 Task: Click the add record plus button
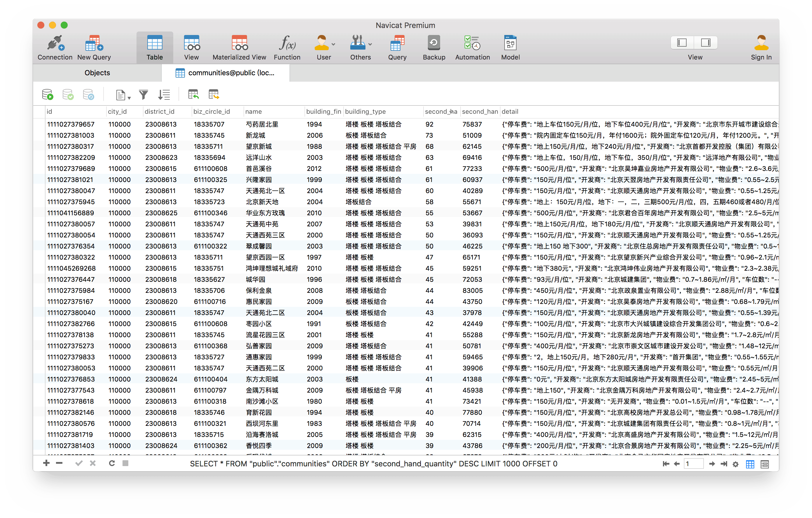coord(47,463)
